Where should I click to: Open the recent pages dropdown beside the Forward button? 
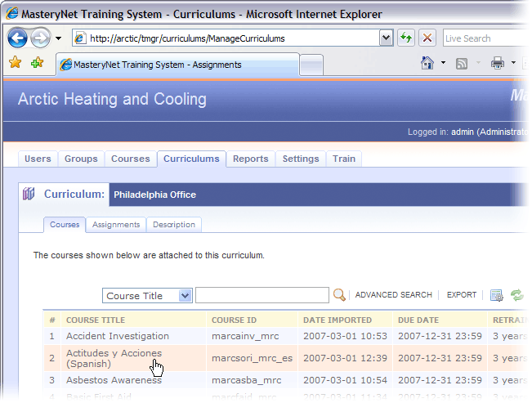58,38
